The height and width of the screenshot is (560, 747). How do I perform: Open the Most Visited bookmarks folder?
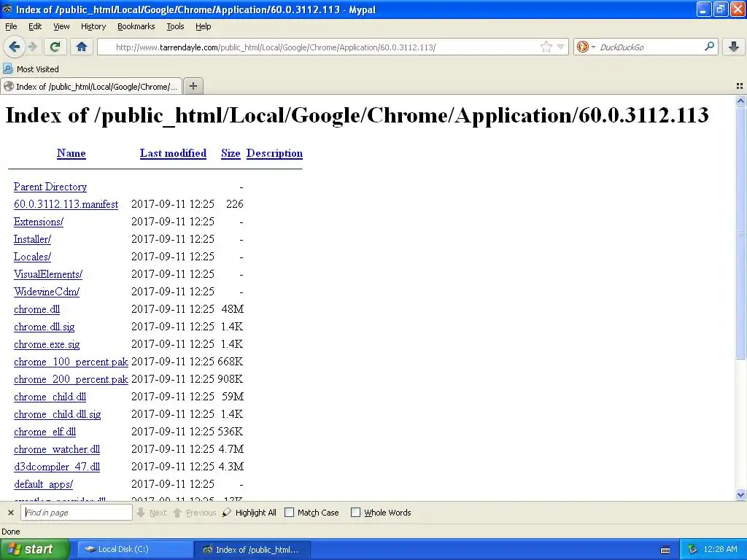tap(31, 69)
